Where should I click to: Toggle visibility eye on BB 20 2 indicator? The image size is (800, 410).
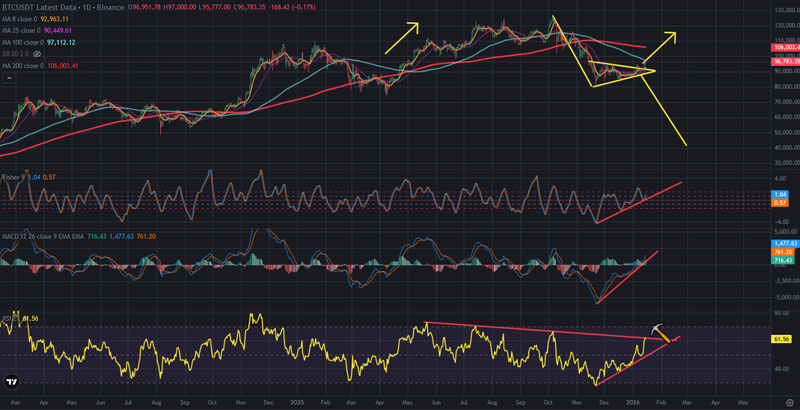38,54
